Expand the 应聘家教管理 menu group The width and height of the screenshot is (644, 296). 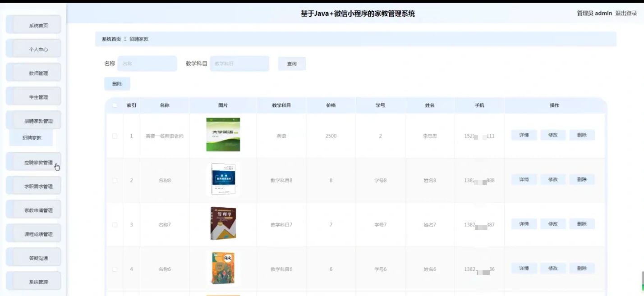coord(33,162)
